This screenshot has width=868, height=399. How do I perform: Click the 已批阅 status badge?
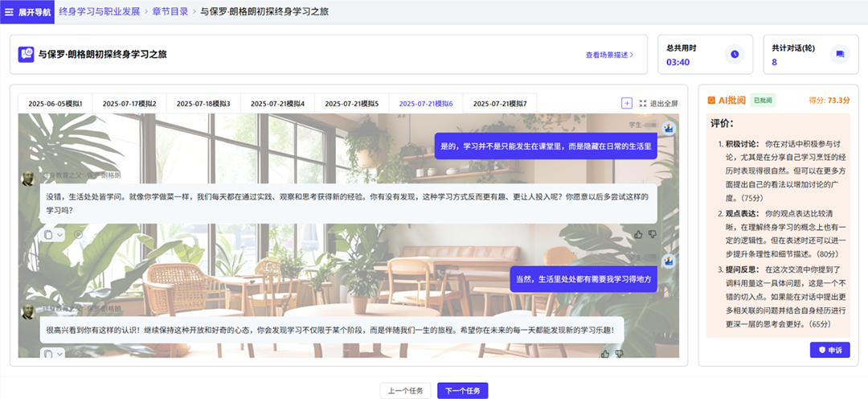[764, 101]
